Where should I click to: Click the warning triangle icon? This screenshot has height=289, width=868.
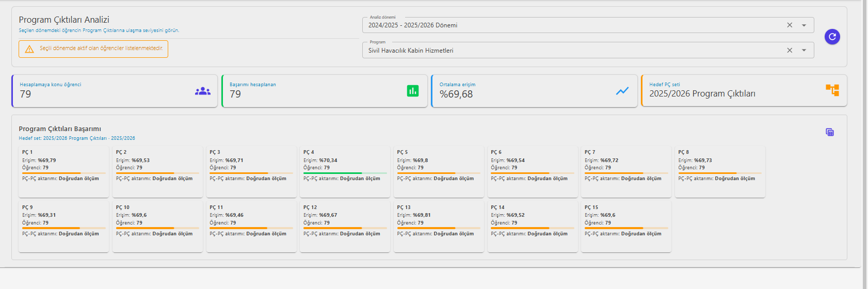pos(29,49)
